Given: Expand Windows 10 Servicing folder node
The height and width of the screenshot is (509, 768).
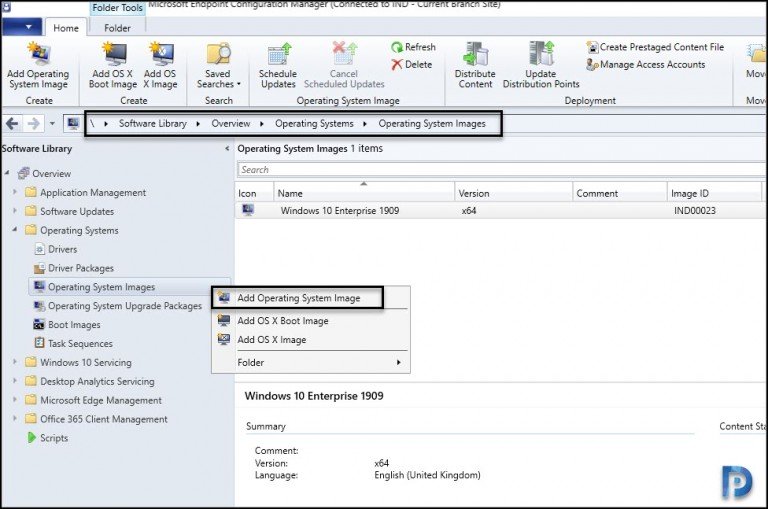Looking at the screenshot, I should 15,362.
